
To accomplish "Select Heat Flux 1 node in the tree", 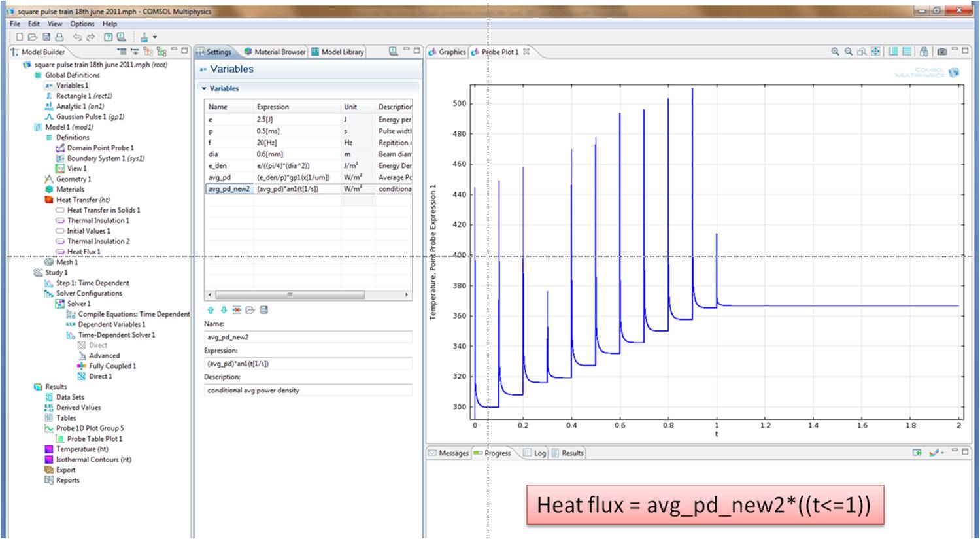I will tap(83, 252).
